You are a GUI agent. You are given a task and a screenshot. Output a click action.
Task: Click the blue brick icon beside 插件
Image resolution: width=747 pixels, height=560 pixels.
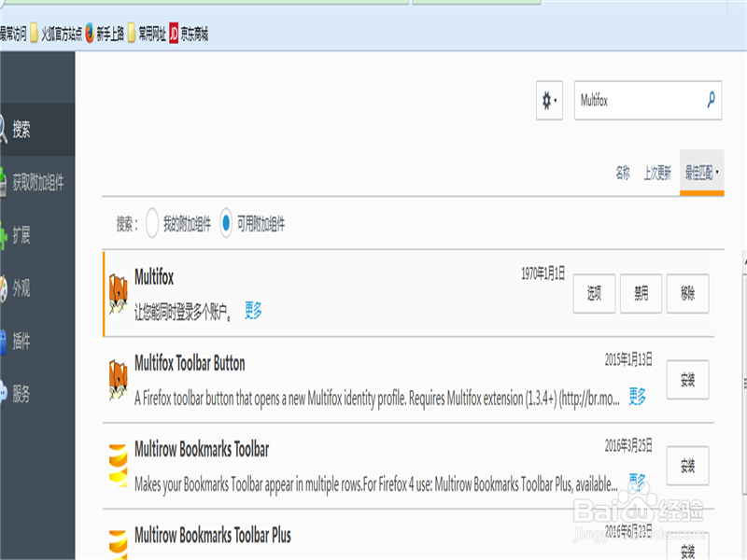3,342
